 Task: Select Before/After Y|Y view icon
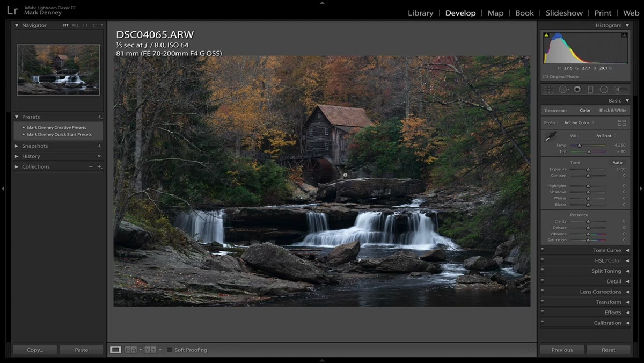tap(150, 350)
